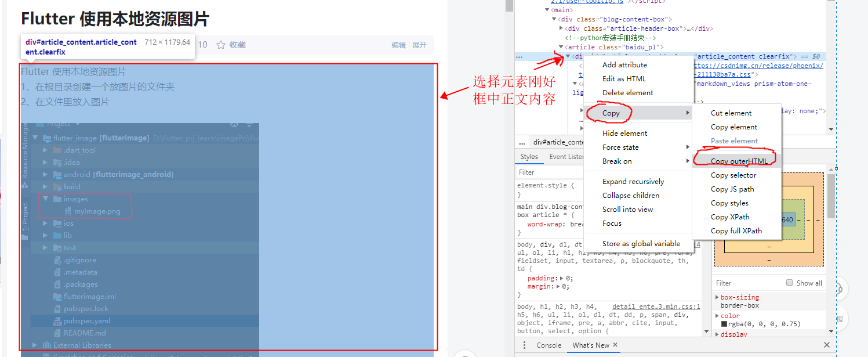Collapse the article baidu_pl node

tap(561, 47)
